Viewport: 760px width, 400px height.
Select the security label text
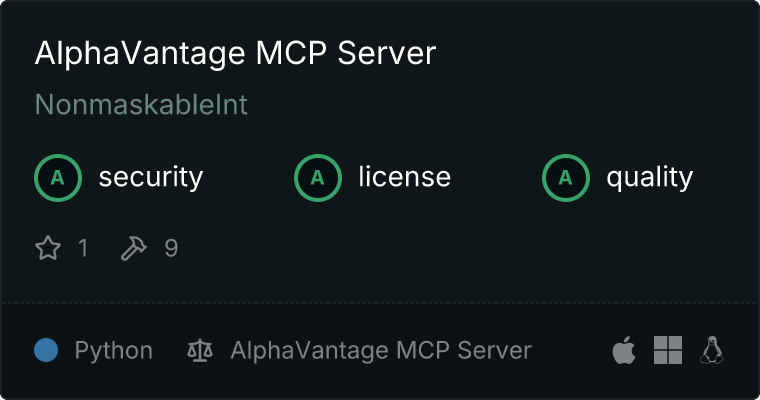pyautogui.click(x=151, y=177)
